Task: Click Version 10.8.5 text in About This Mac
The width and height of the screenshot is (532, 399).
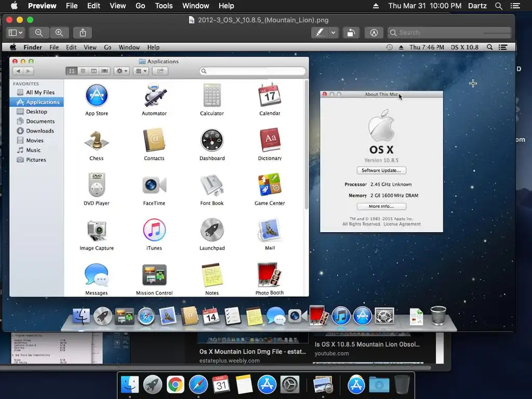Action: 381,160
